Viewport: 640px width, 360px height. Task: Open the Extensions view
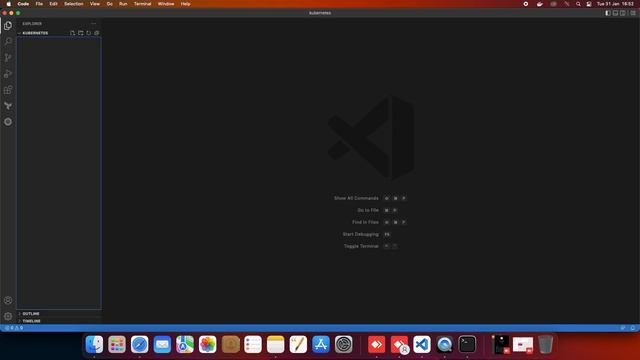tap(8, 90)
